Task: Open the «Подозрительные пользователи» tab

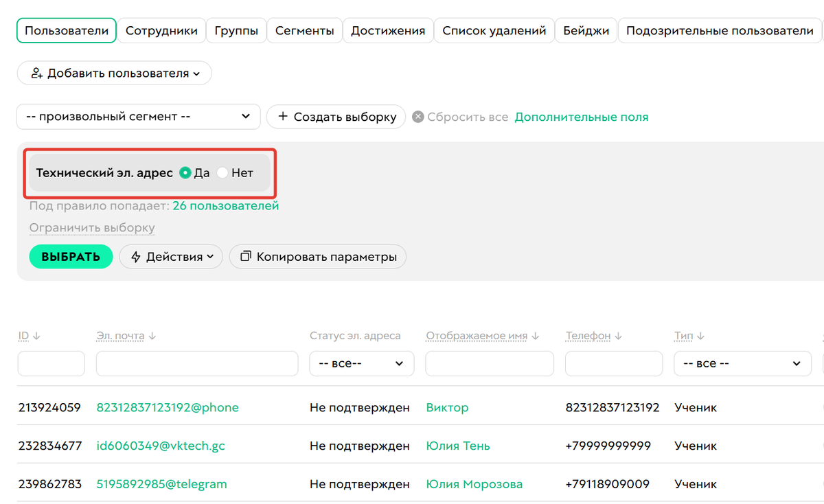Action: pyautogui.click(x=720, y=30)
